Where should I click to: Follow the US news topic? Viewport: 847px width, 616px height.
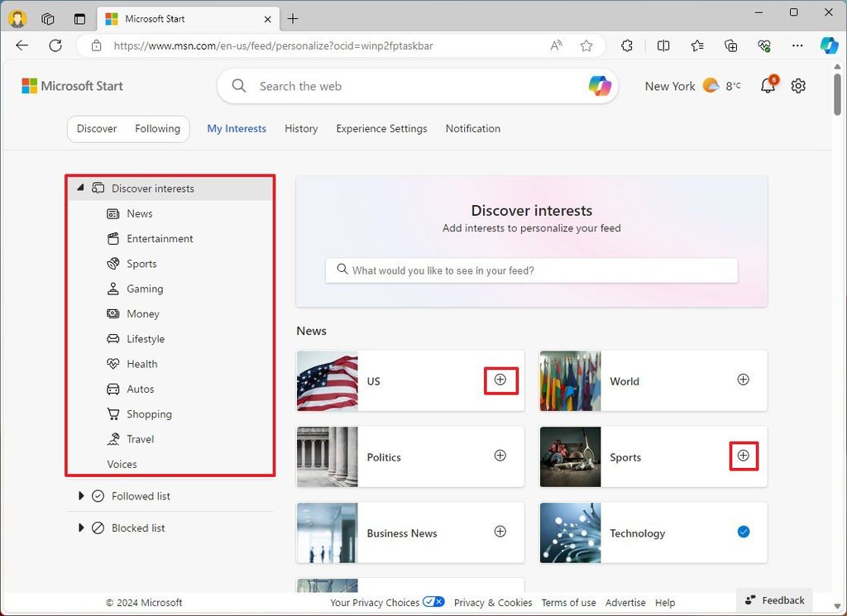pyautogui.click(x=500, y=380)
